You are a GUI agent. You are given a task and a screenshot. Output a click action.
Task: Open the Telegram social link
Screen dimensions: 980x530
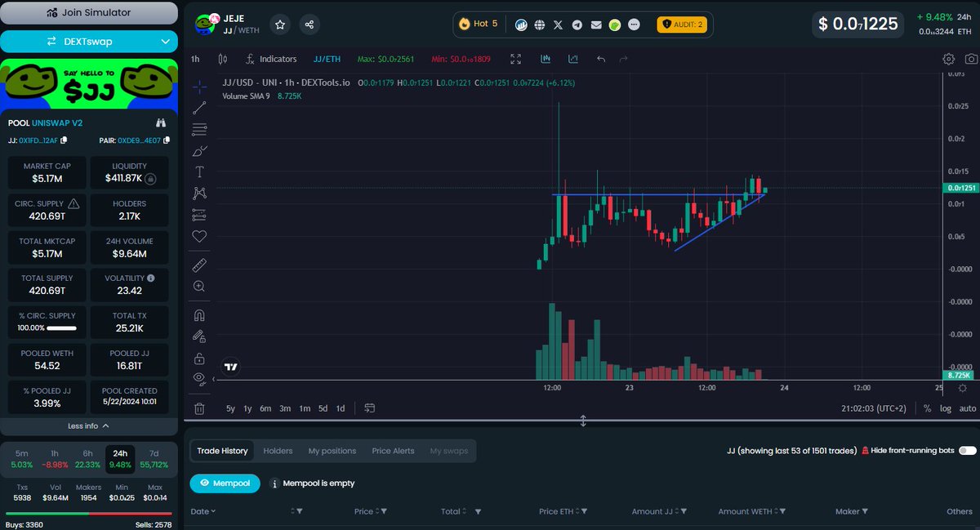click(x=577, y=24)
